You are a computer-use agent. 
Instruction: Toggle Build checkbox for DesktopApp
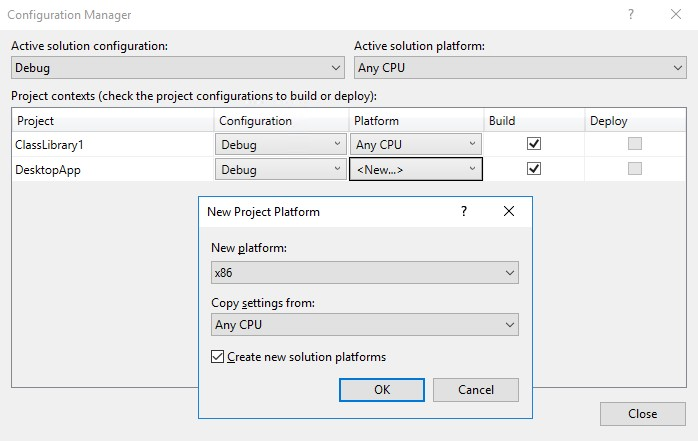[534, 169]
